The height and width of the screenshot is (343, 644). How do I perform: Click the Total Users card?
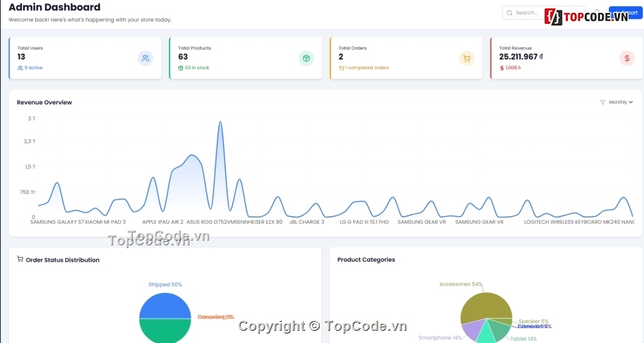(x=85, y=58)
